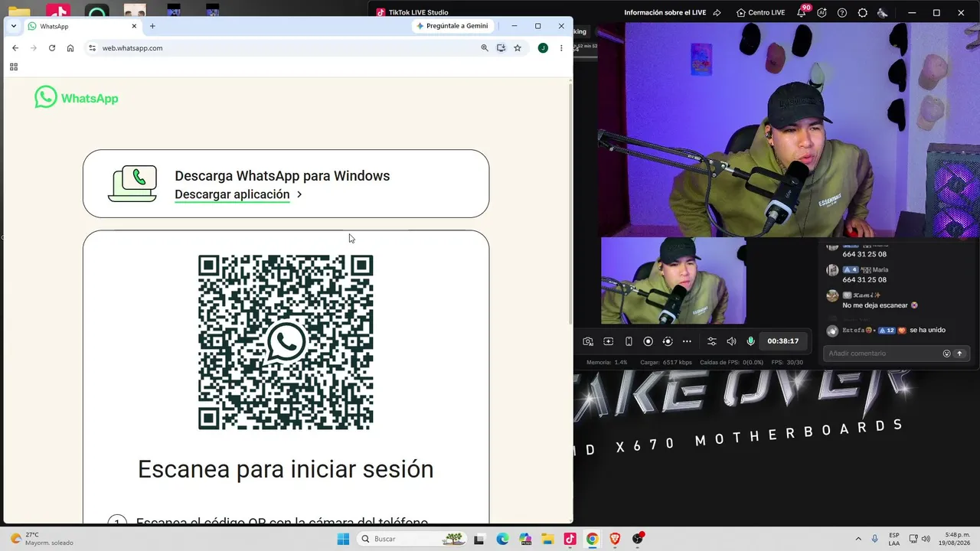Open Brave browser from the taskbar

(x=615, y=539)
